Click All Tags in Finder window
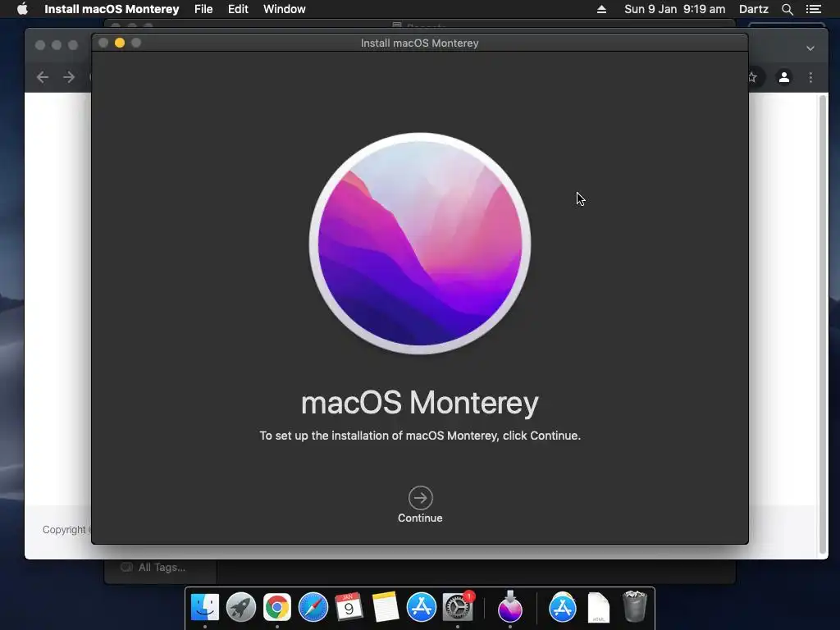Image resolution: width=840 pixels, height=630 pixels. (162, 568)
